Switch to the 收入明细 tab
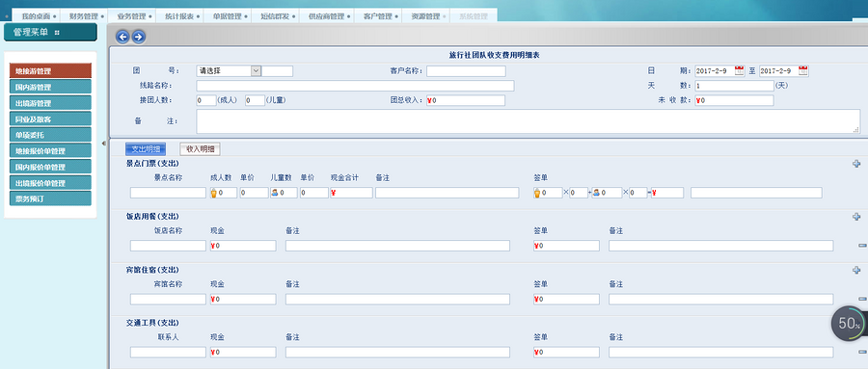868x369 pixels. [x=200, y=148]
